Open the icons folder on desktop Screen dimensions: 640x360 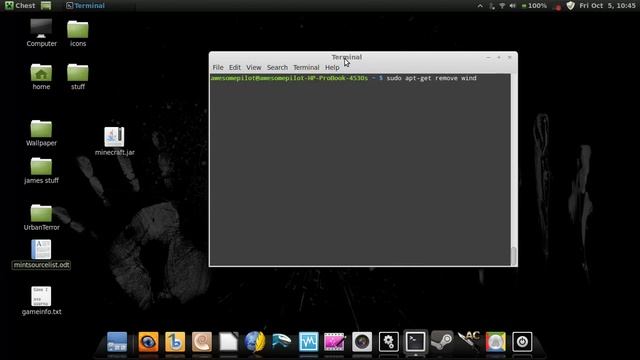click(x=78, y=33)
